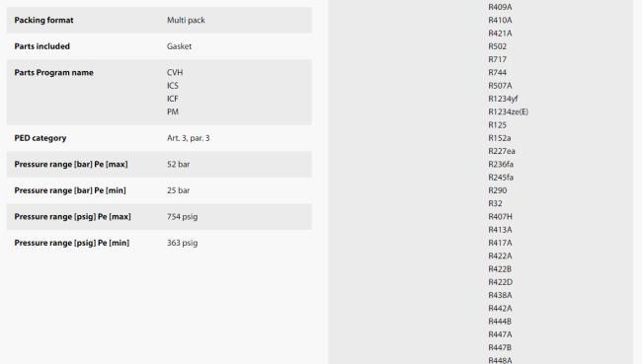Select refrigerant R290 in the list

pos(497,190)
